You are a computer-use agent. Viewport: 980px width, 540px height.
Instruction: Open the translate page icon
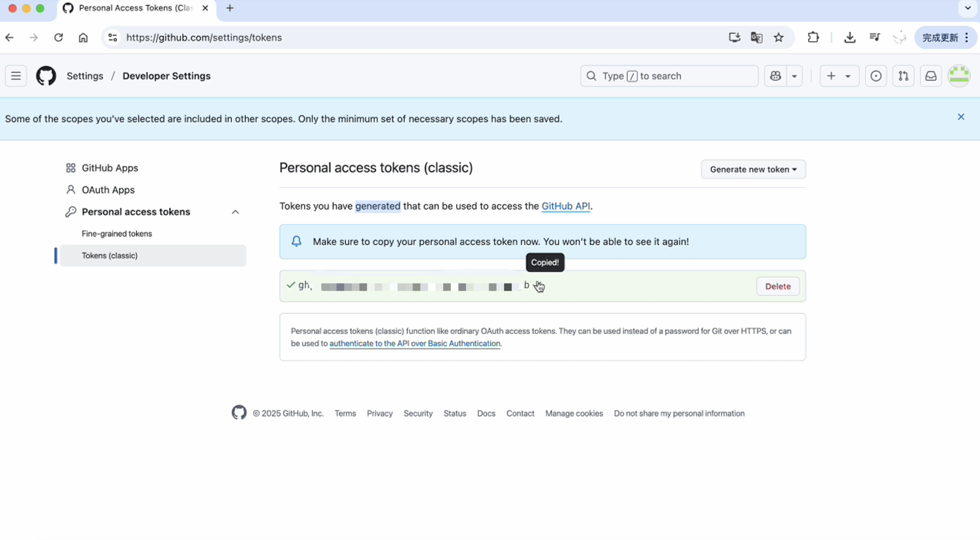pyautogui.click(x=757, y=37)
